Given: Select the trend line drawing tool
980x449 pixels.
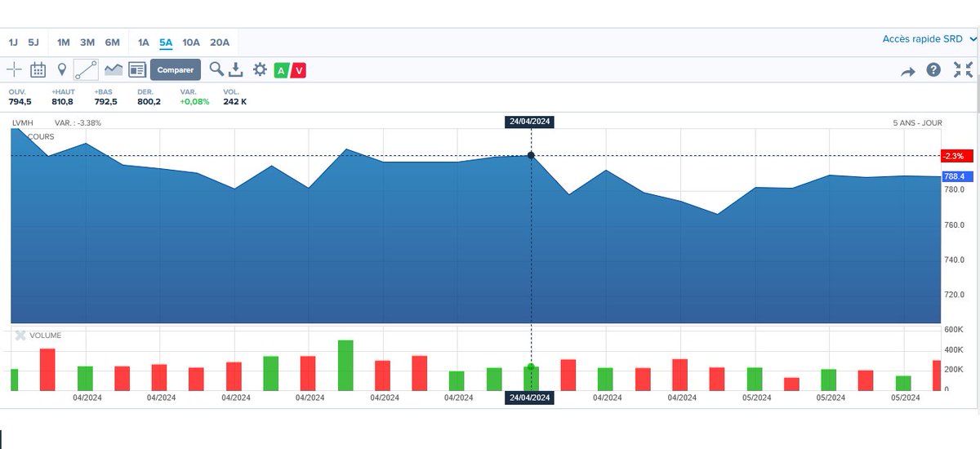Looking at the screenshot, I should (86, 69).
